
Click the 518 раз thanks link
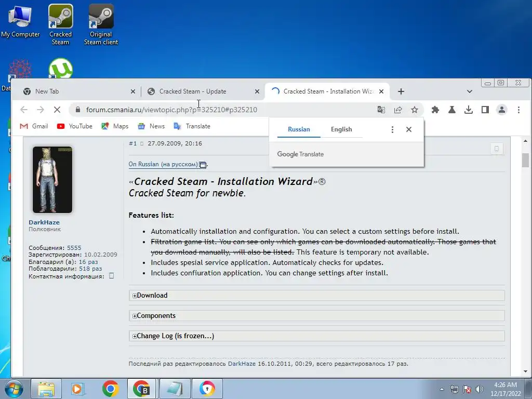coord(90,269)
